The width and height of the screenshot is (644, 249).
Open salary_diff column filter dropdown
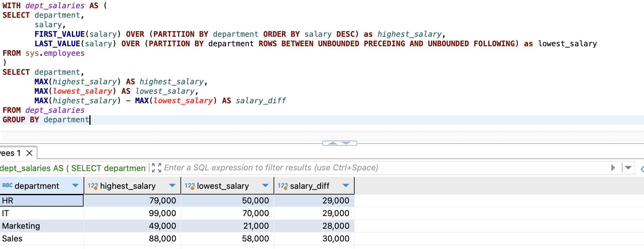click(x=346, y=186)
